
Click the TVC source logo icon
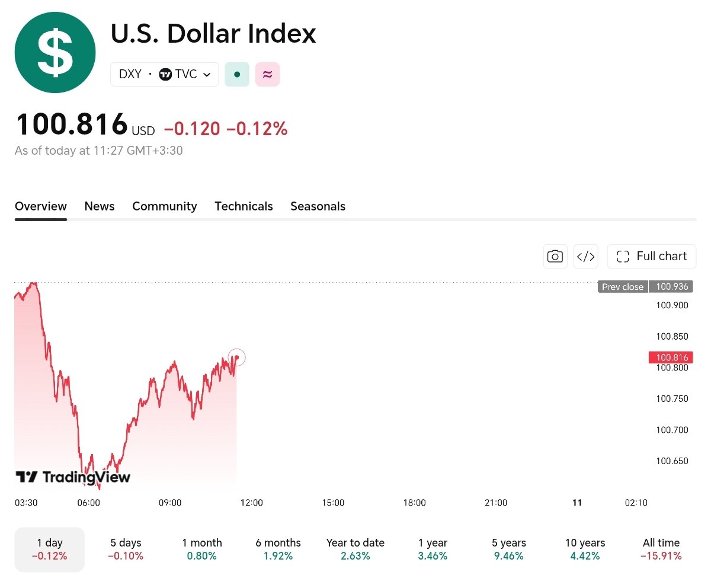coord(165,75)
